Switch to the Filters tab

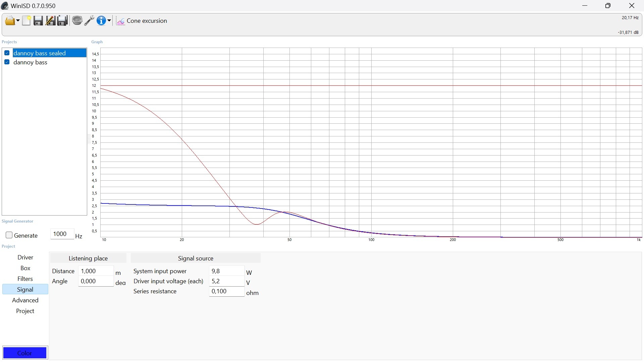25,279
